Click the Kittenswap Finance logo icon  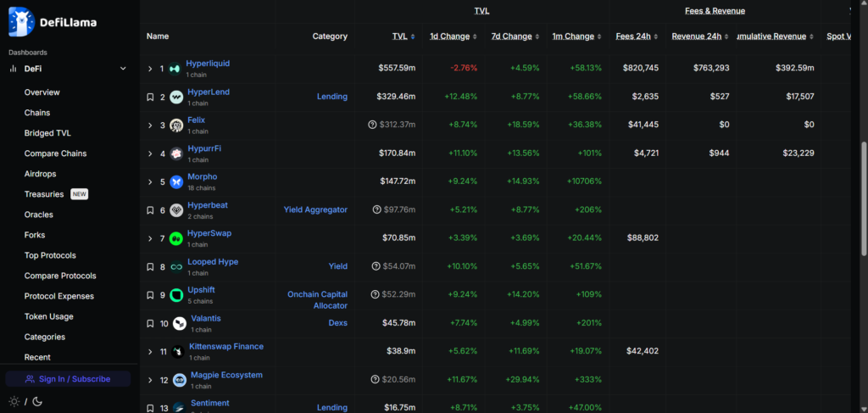pos(178,352)
